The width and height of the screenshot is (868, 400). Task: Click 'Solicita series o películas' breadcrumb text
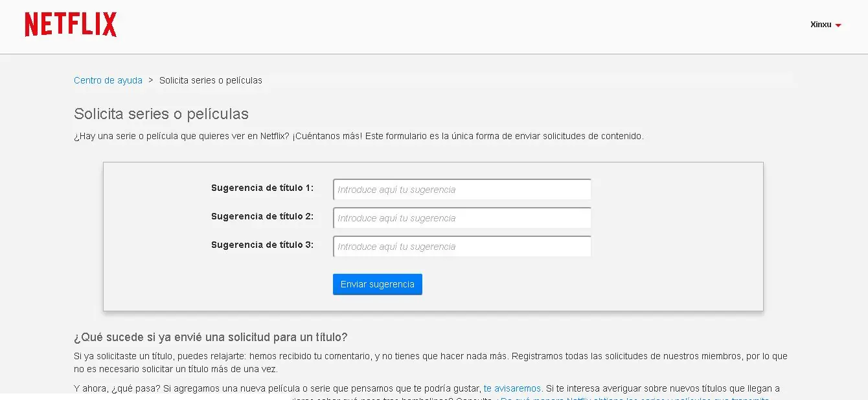pos(211,80)
